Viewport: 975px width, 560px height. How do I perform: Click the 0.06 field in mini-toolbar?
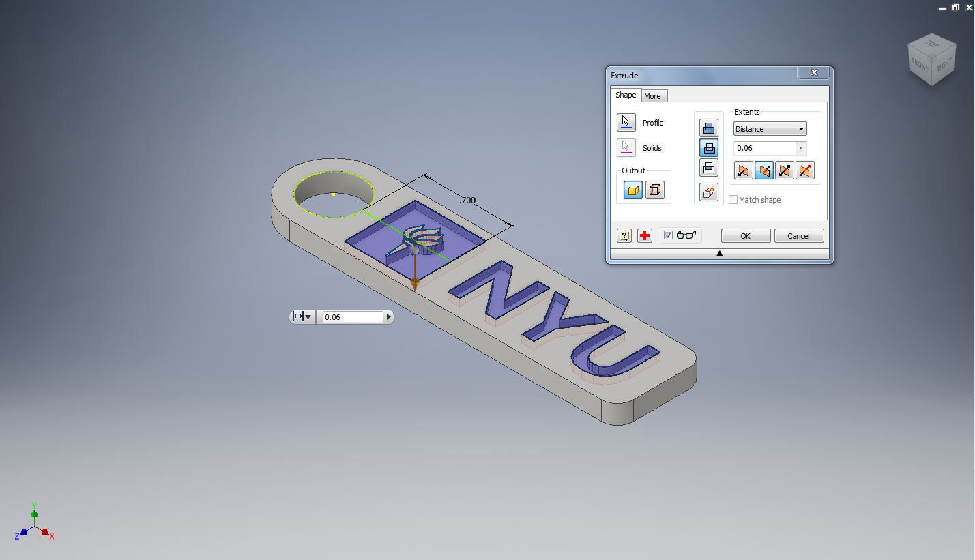[x=353, y=317]
